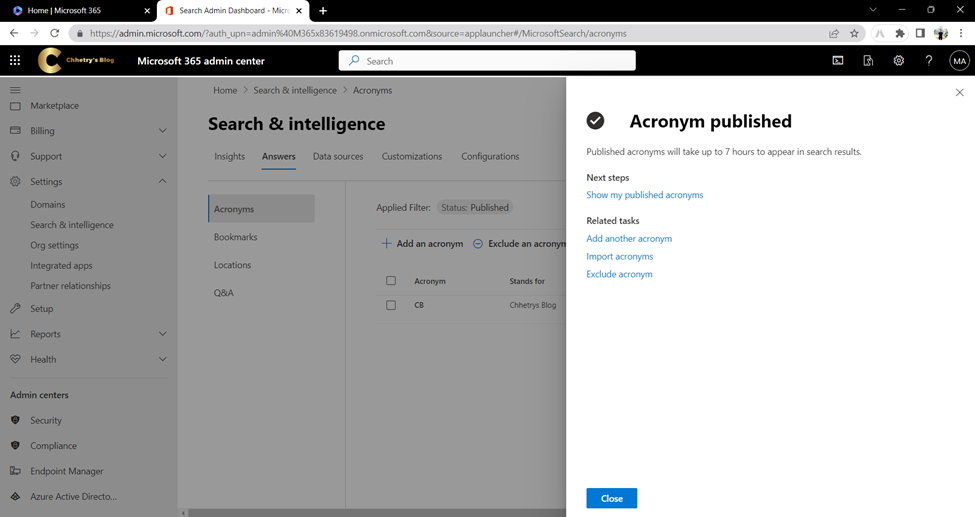
Task: Open Cloud Shell icon in header
Action: [838, 60]
